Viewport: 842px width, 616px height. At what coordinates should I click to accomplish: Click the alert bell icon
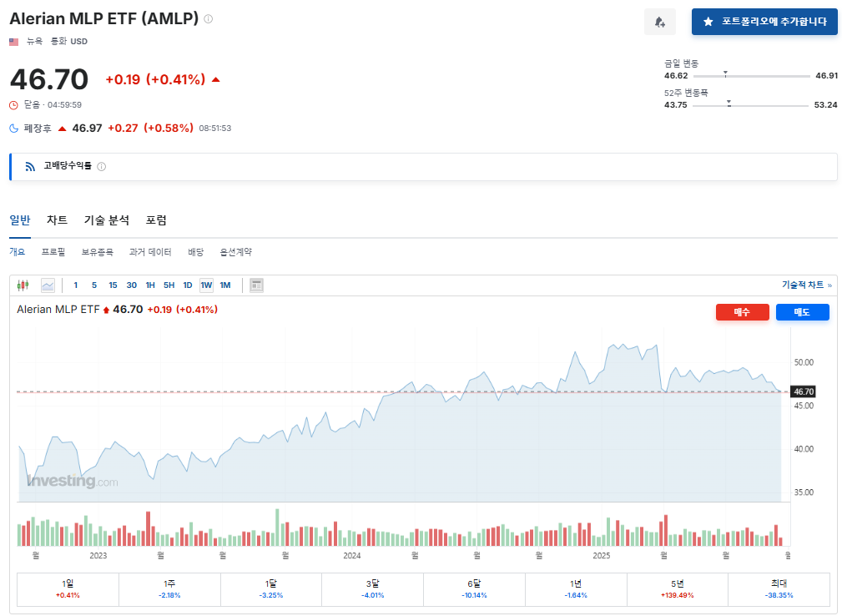tap(660, 21)
